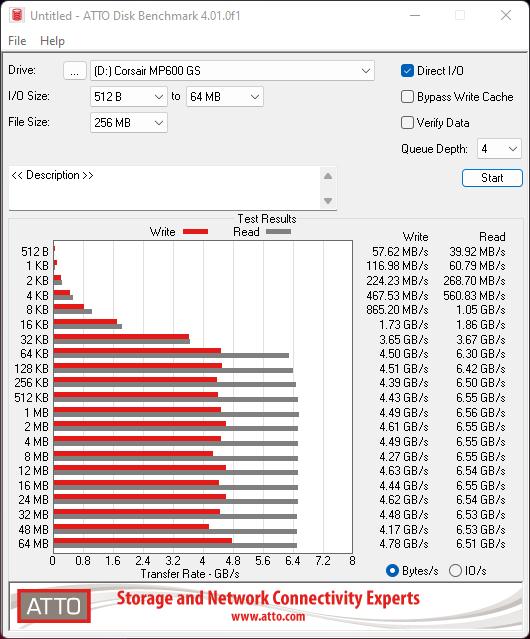Click the 512 B write value 57.62 MB/s

click(400, 251)
